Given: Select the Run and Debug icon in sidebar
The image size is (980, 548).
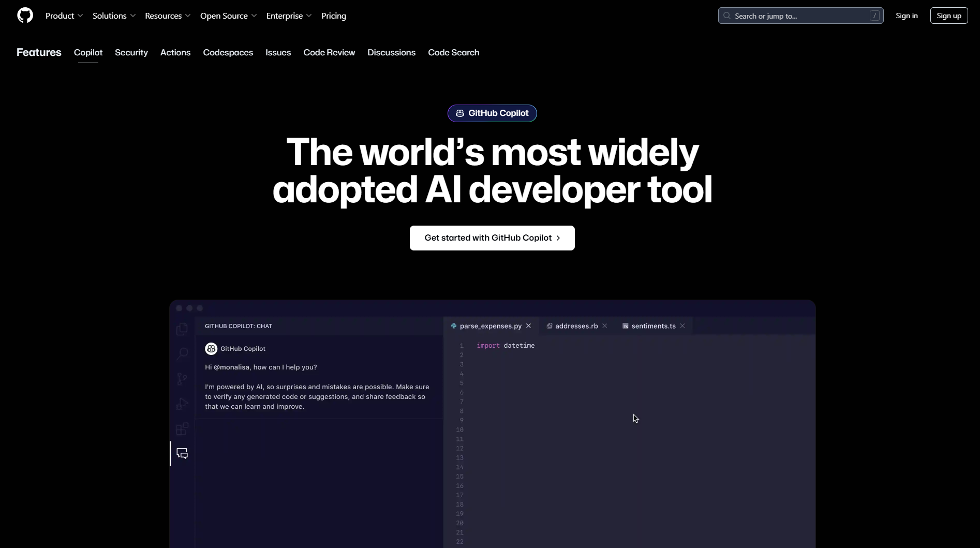Looking at the screenshot, I should [x=182, y=404].
